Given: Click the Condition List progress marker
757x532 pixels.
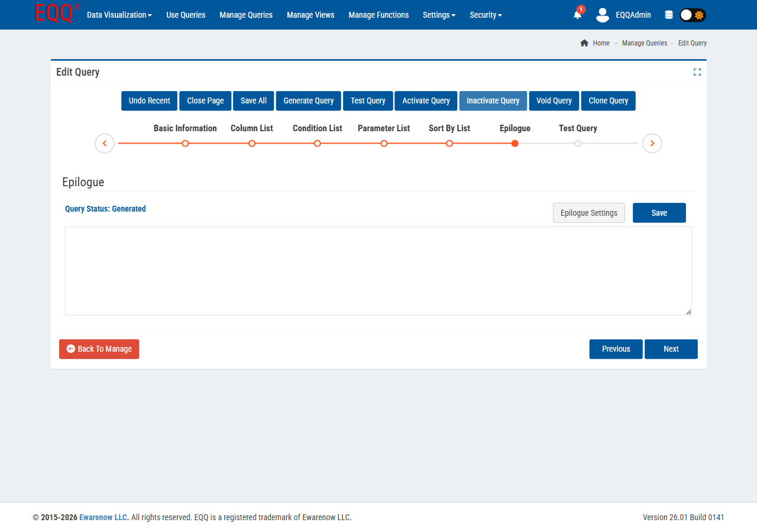Looking at the screenshot, I should pyautogui.click(x=317, y=143).
